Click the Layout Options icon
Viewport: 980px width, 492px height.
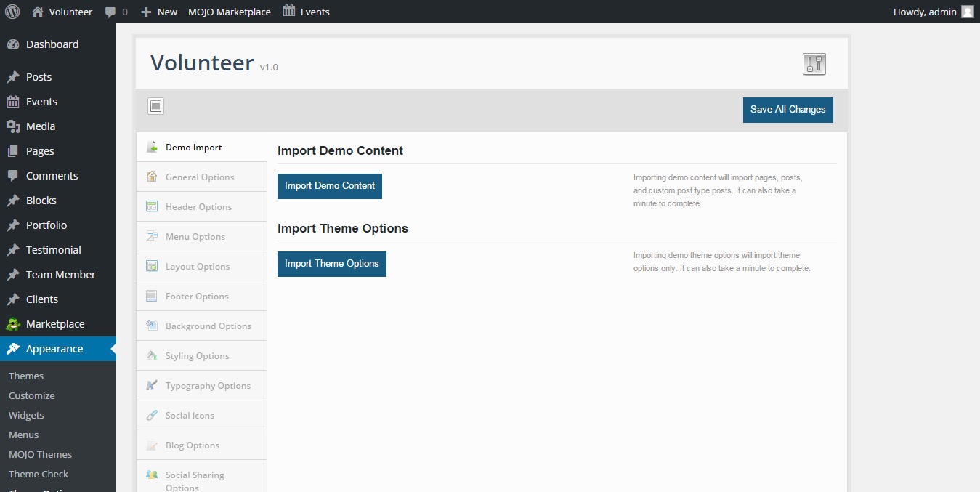(152, 266)
